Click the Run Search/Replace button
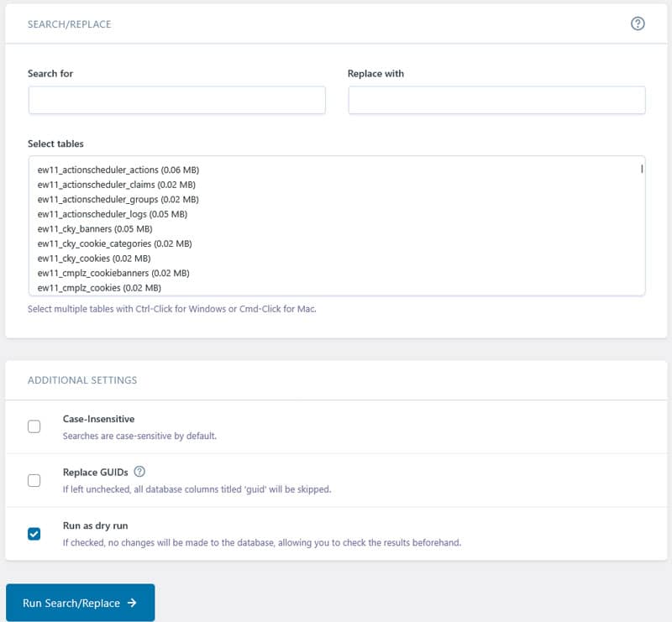Viewport: 672px width, 622px height. click(x=80, y=603)
